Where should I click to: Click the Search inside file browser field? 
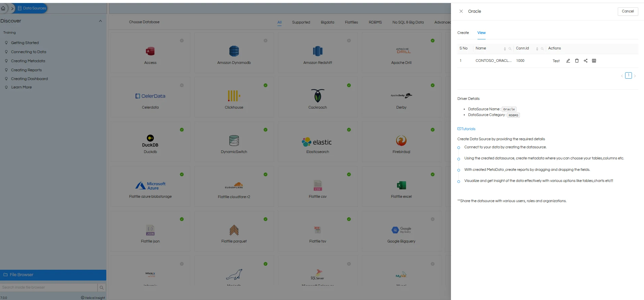[x=49, y=288]
